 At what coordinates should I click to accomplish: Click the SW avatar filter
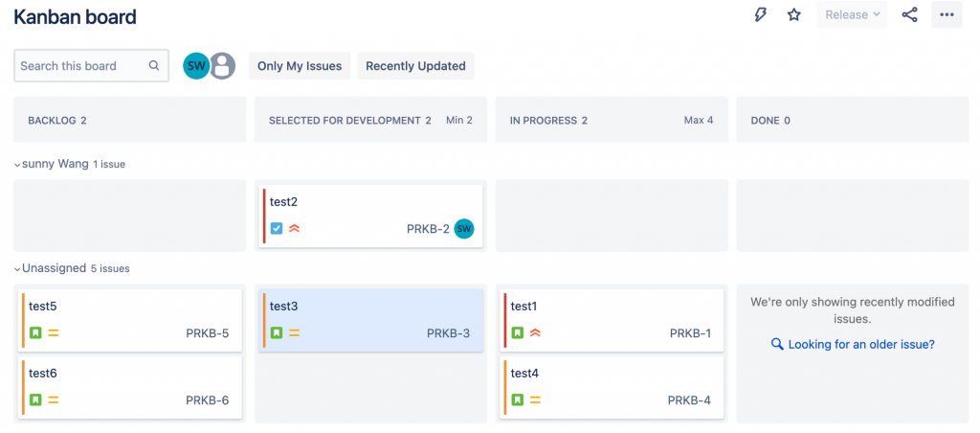(x=196, y=66)
